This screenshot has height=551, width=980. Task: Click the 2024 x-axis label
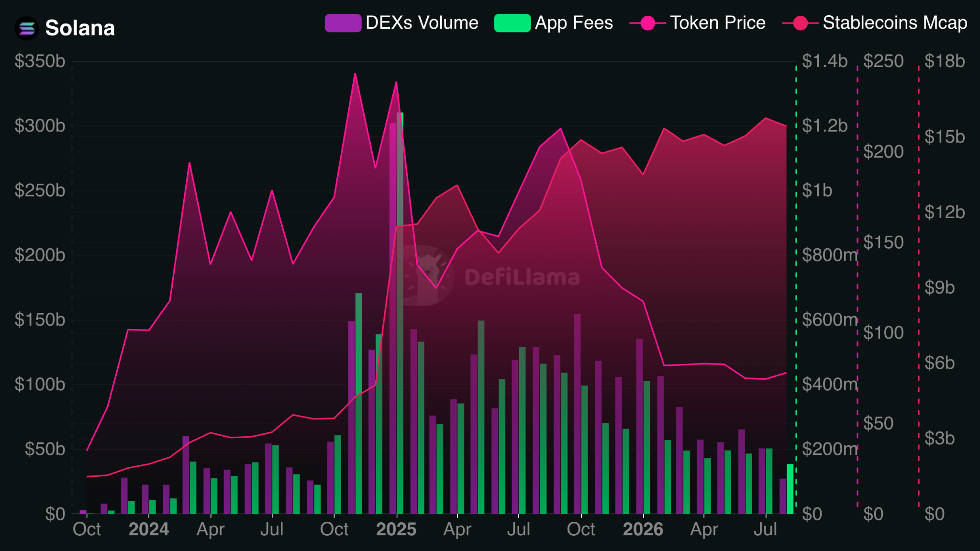pos(149,529)
